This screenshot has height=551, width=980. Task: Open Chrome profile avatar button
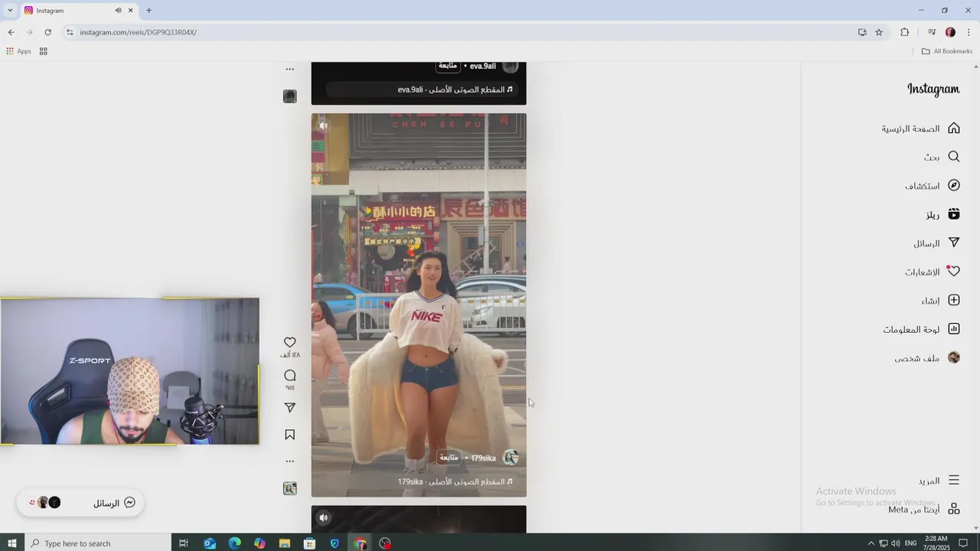[950, 32]
